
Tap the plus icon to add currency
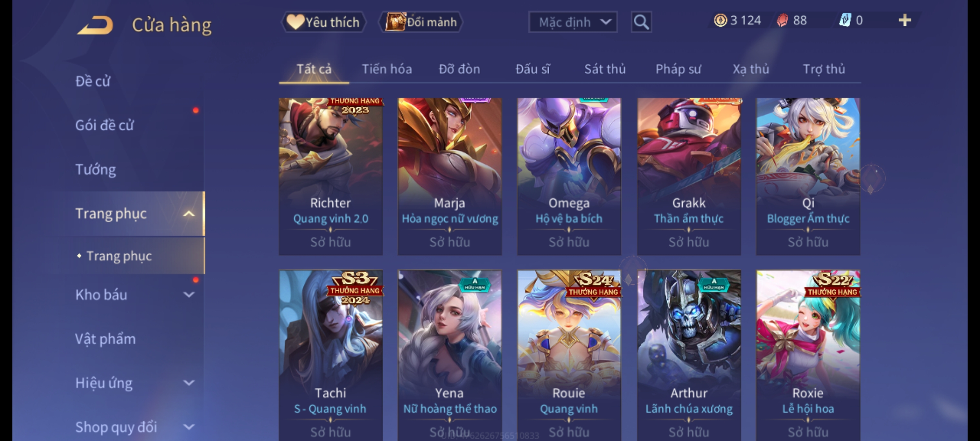[905, 20]
